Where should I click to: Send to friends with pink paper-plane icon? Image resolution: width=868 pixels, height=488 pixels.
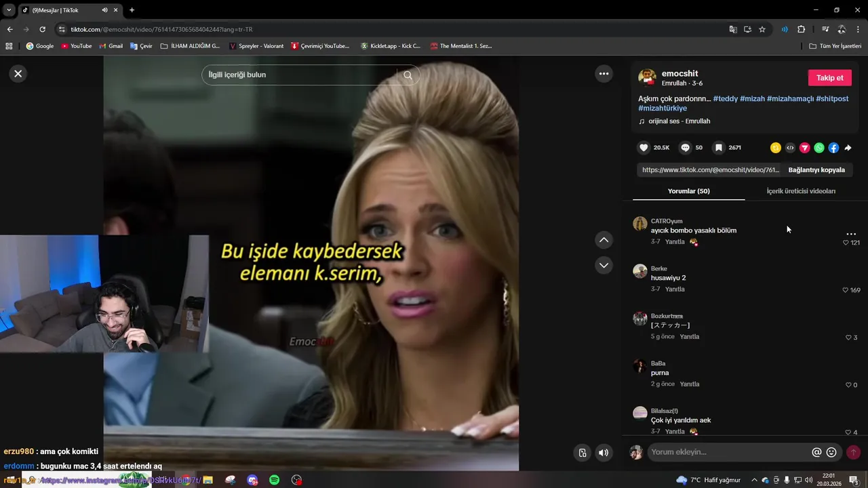click(805, 148)
